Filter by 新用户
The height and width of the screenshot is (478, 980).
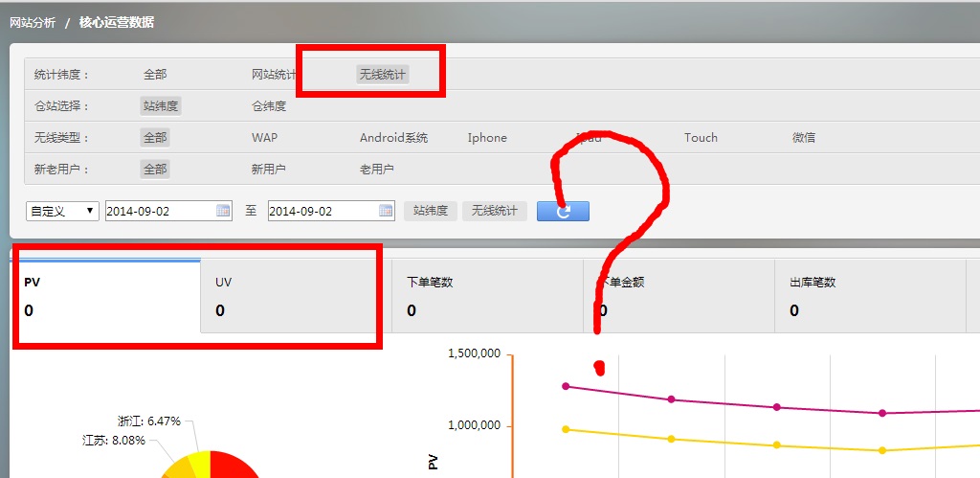point(269,169)
